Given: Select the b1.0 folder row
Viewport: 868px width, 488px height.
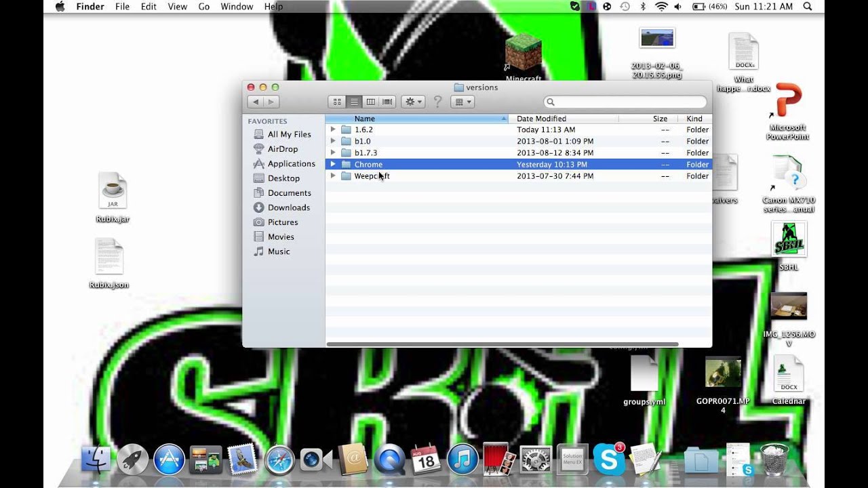Looking at the screenshot, I should coord(518,141).
